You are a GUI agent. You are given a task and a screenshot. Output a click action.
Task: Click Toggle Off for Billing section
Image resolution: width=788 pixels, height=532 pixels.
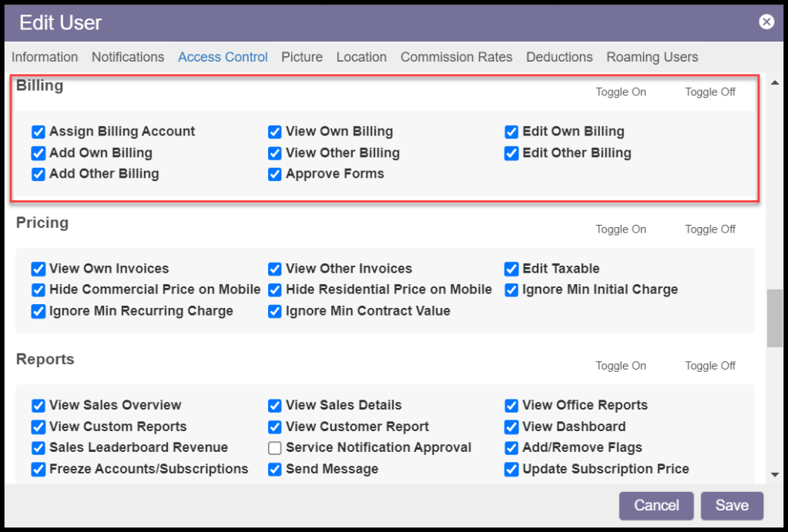[710, 92]
